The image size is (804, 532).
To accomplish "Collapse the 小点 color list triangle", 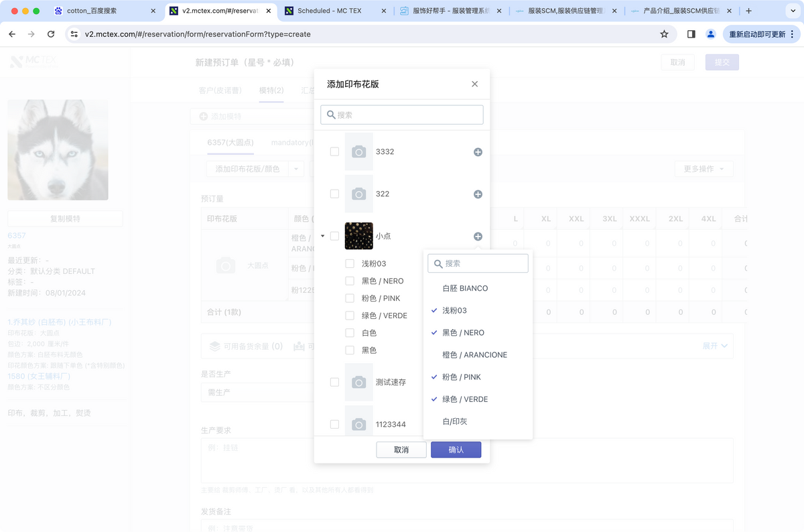I will [323, 236].
